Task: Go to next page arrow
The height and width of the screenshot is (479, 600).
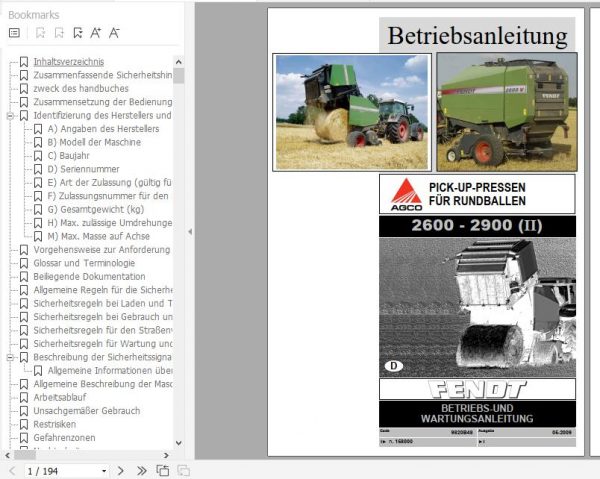Action: coord(121,471)
